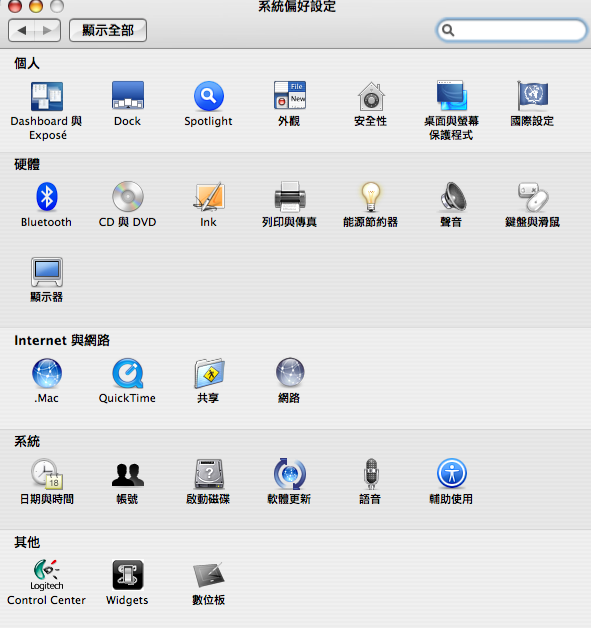
Task: Minimize the window with yellow button
Action: (x=36, y=6)
